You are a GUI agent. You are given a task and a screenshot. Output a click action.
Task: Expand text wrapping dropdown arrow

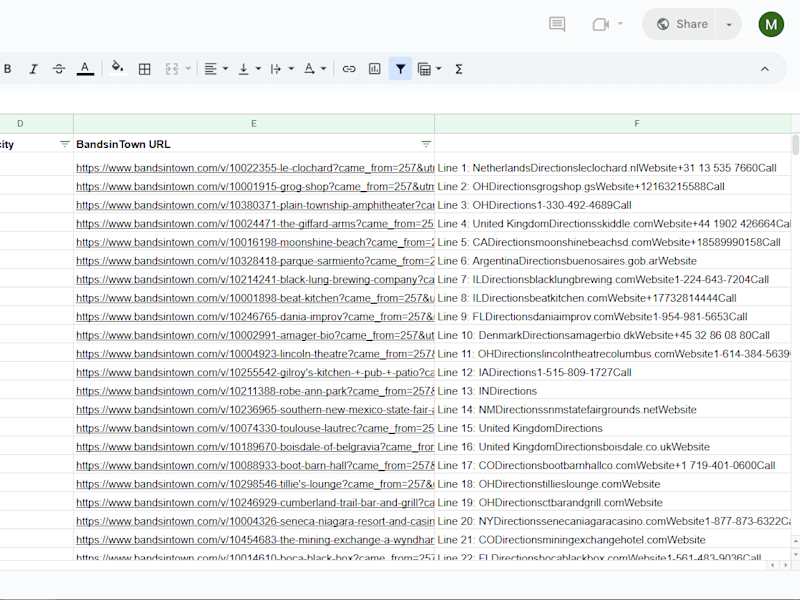click(x=291, y=69)
